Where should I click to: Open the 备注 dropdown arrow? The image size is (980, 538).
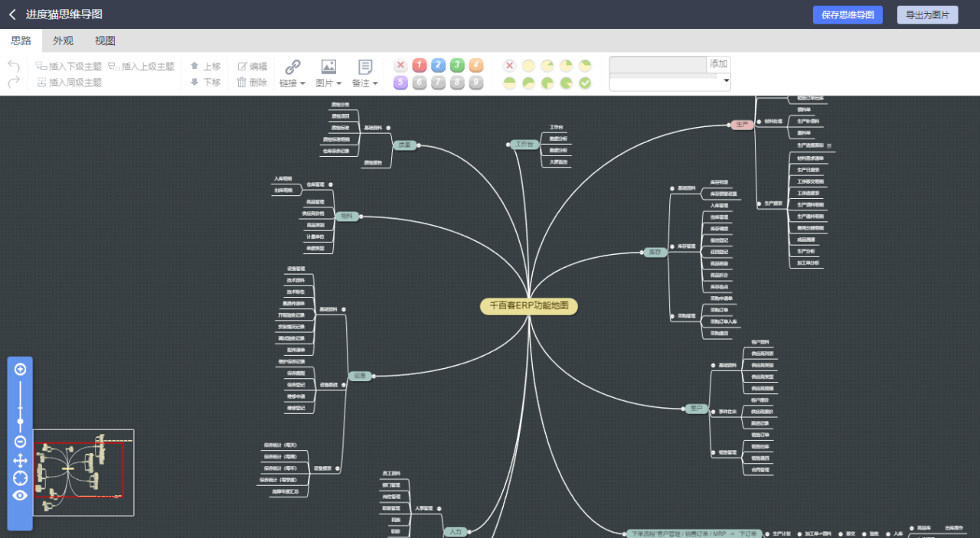pyautogui.click(x=375, y=83)
